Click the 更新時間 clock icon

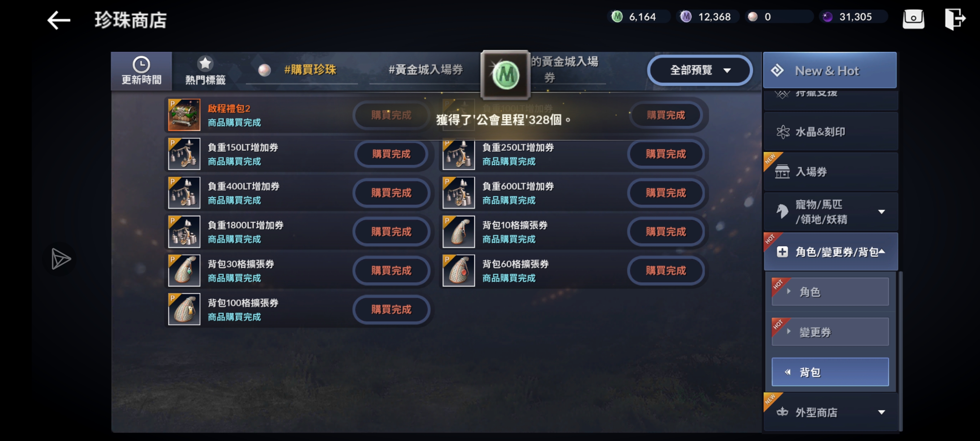[141, 65]
